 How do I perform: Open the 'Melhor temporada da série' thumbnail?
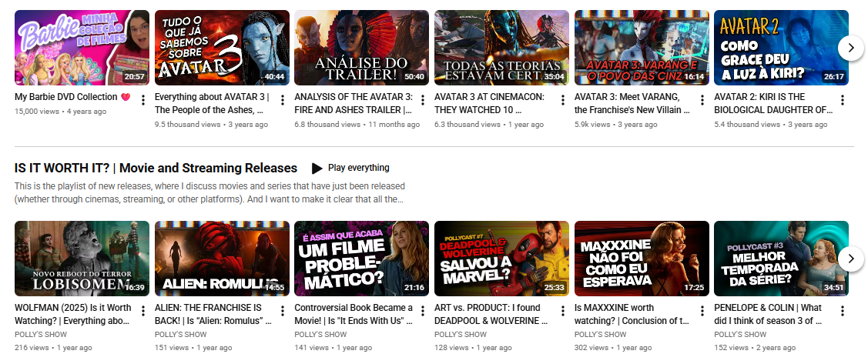781,259
